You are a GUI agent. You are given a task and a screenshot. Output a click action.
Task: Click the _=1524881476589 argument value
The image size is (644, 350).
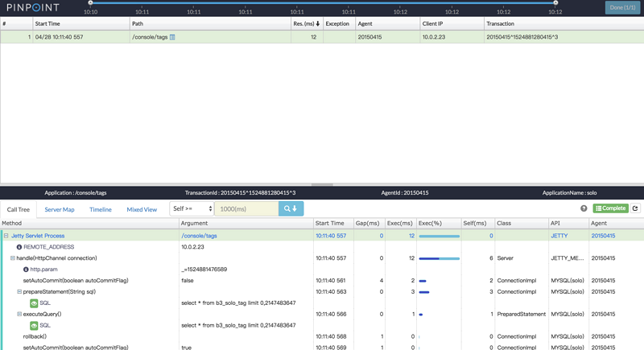[204, 270]
